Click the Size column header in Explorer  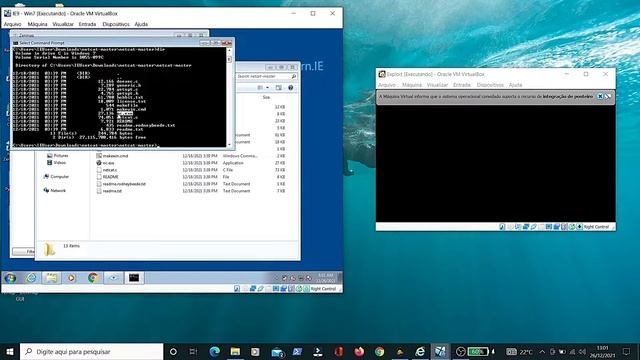click(x=267, y=97)
